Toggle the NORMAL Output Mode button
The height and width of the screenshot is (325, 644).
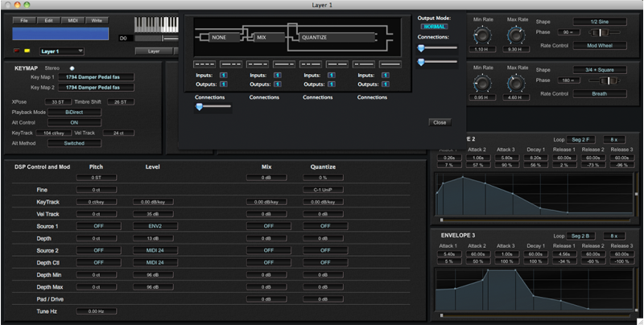432,26
